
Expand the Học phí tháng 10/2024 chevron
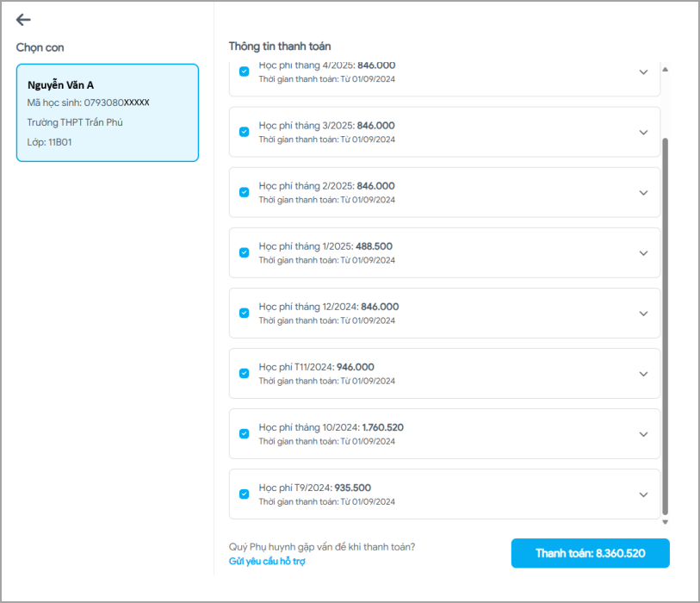coord(643,434)
